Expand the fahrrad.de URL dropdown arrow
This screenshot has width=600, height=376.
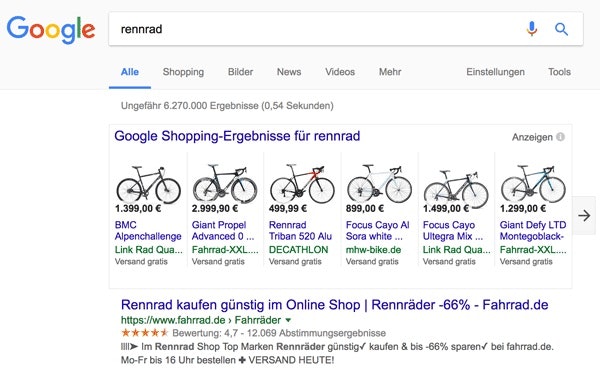pos(289,320)
